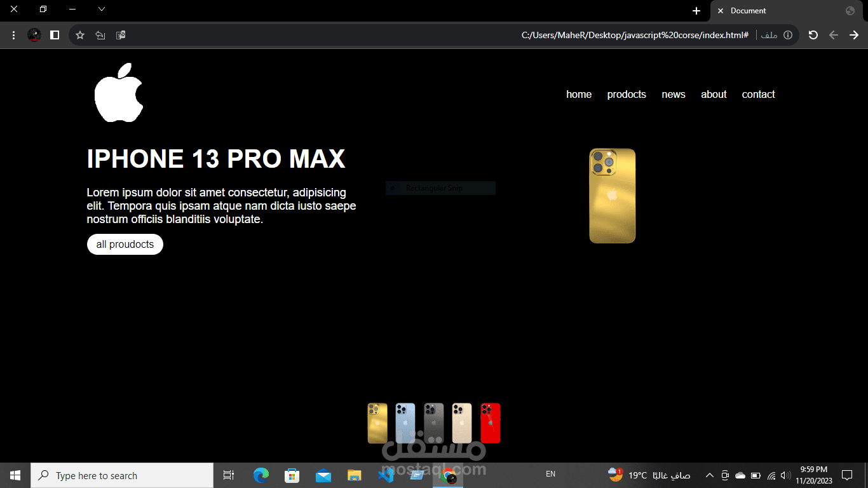Go back with the right-pointing arrow

tap(854, 36)
